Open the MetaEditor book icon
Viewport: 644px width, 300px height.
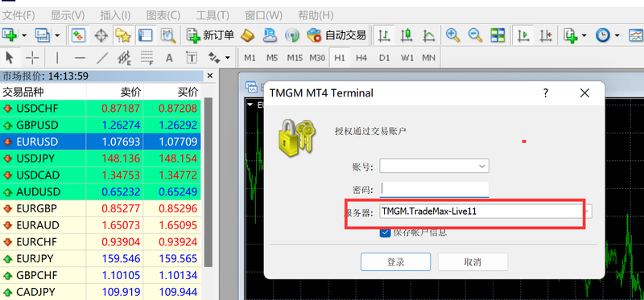point(248,35)
